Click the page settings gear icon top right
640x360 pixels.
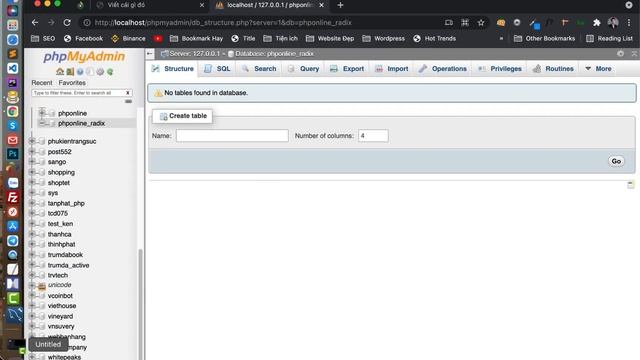[x=620, y=53]
